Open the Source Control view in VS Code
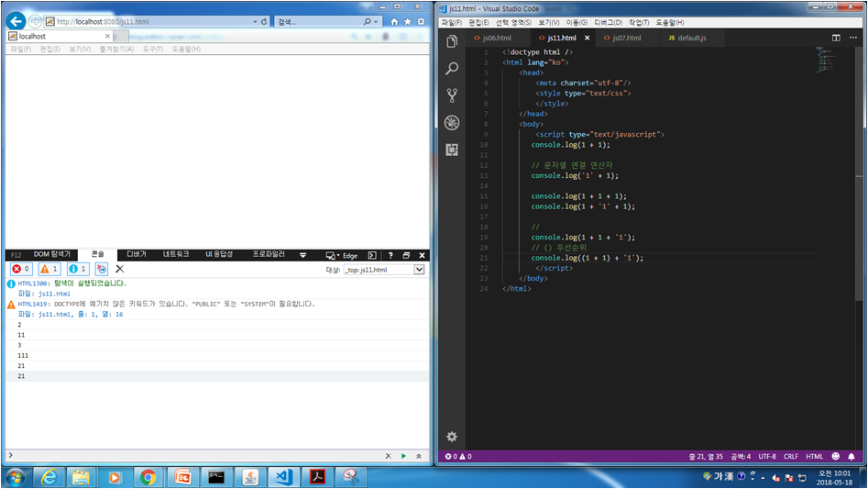 pos(452,95)
